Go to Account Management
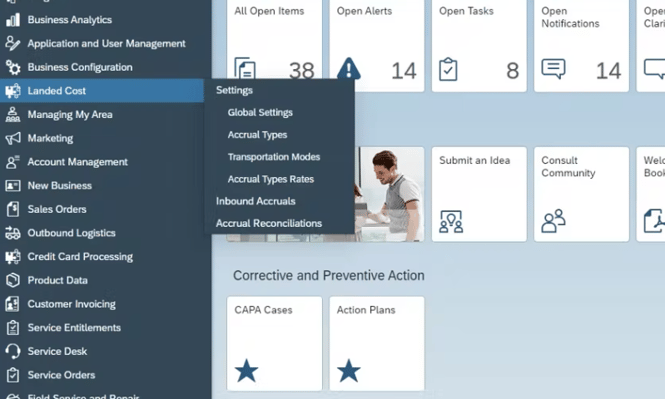Screen dimensions: 665x399 point(77,162)
